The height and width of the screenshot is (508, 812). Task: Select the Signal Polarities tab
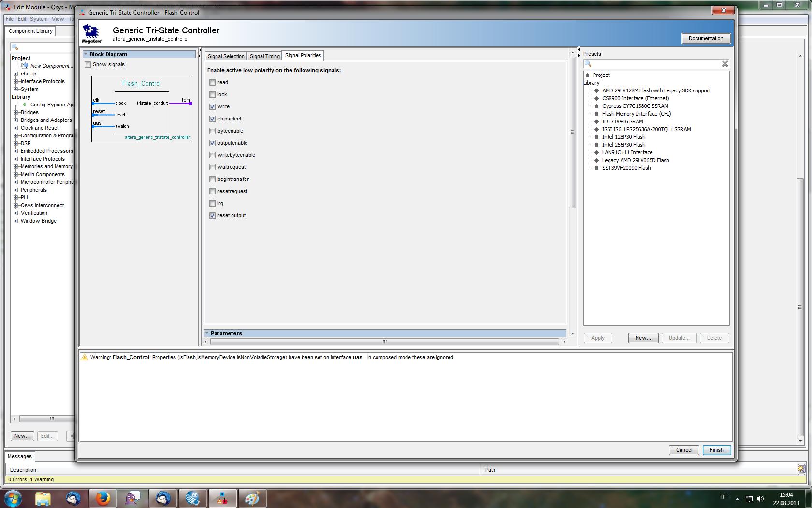tap(303, 55)
